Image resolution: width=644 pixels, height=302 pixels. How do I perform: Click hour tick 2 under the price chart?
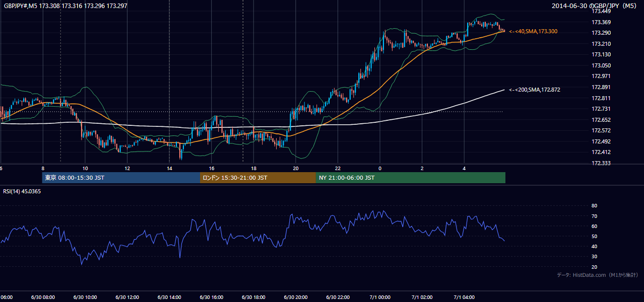click(x=422, y=168)
